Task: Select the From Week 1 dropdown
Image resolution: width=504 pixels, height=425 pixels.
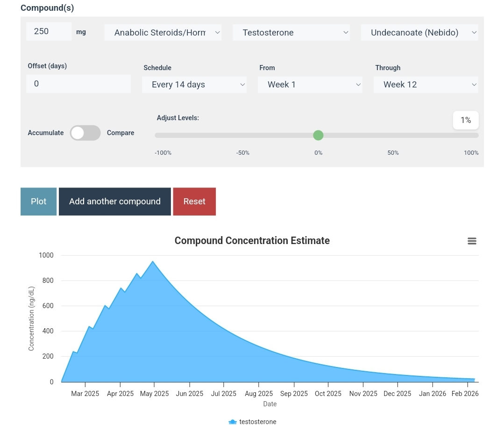Action: [x=310, y=85]
